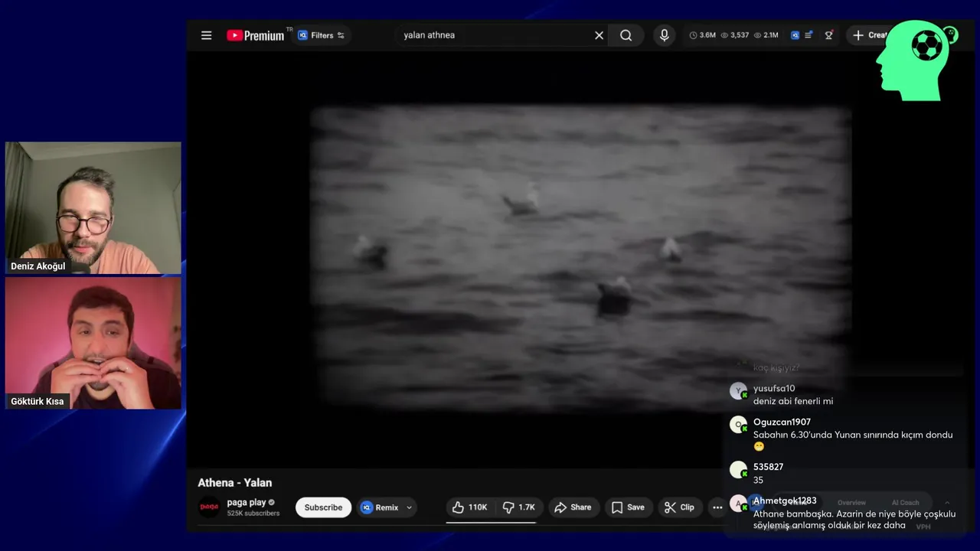Share the video
Screen dimensions: 980x551
573,507
